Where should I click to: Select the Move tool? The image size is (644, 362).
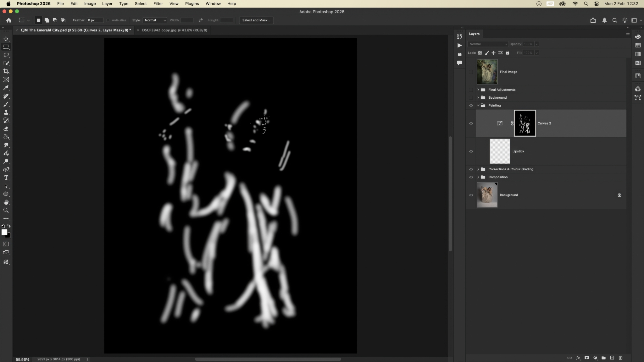(6, 39)
